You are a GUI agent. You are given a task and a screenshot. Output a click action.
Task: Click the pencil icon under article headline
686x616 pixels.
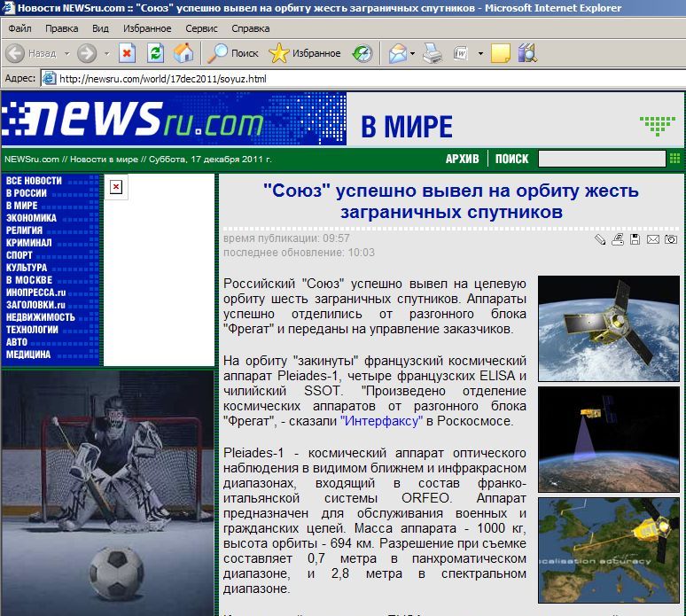[600, 239]
